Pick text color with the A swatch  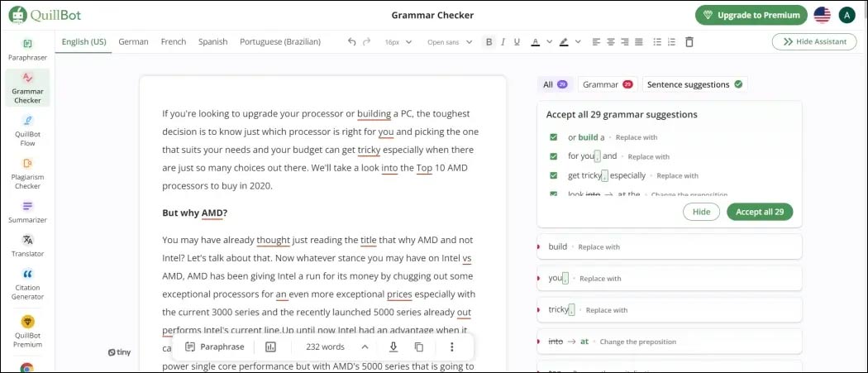coord(536,41)
